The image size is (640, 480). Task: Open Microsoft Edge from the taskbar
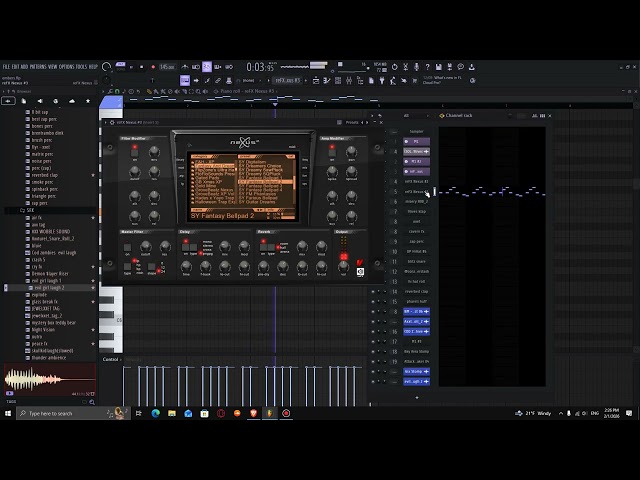click(156, 413)
